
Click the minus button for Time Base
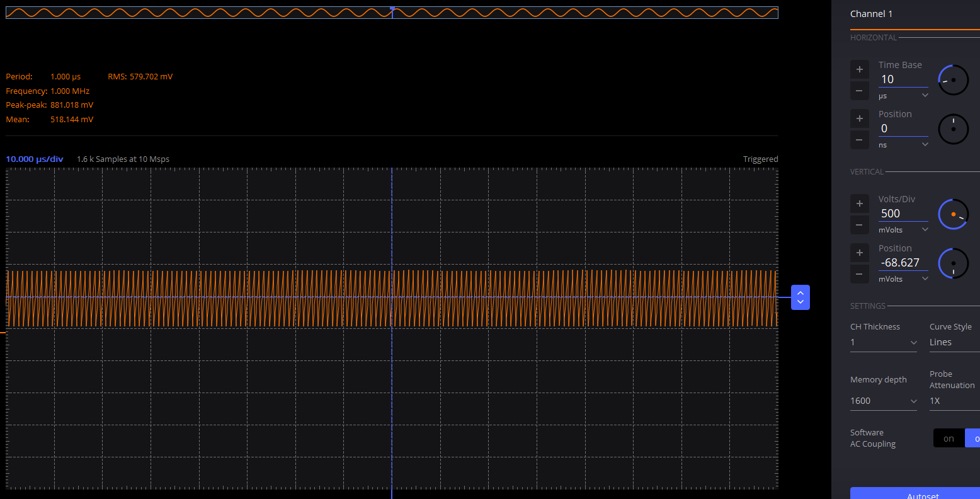tap(859, 91)
